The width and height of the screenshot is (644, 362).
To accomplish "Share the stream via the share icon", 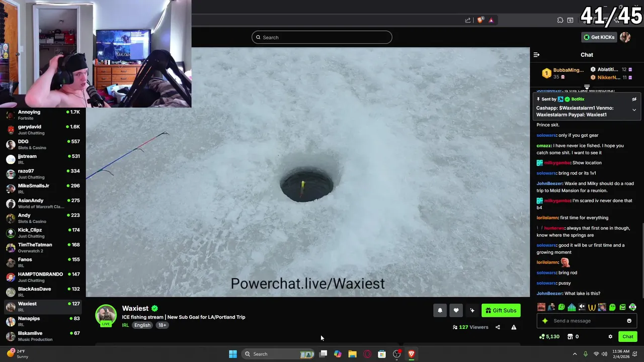I will point(498,327).
